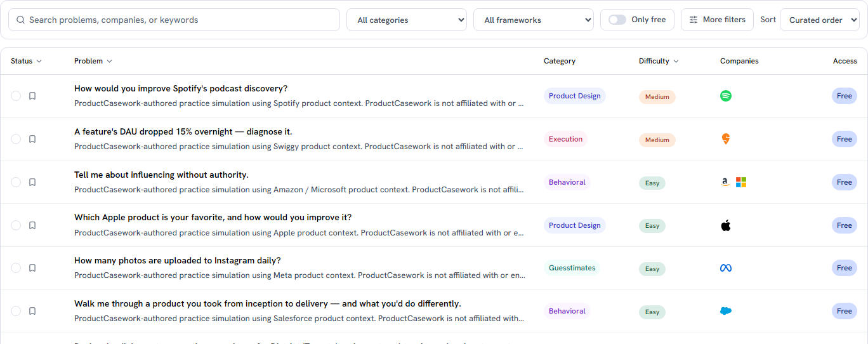Click the Behavioral tag on Amazon / Microsoft row
This screenshot has width=868, height=344.
tap(567, 182)
